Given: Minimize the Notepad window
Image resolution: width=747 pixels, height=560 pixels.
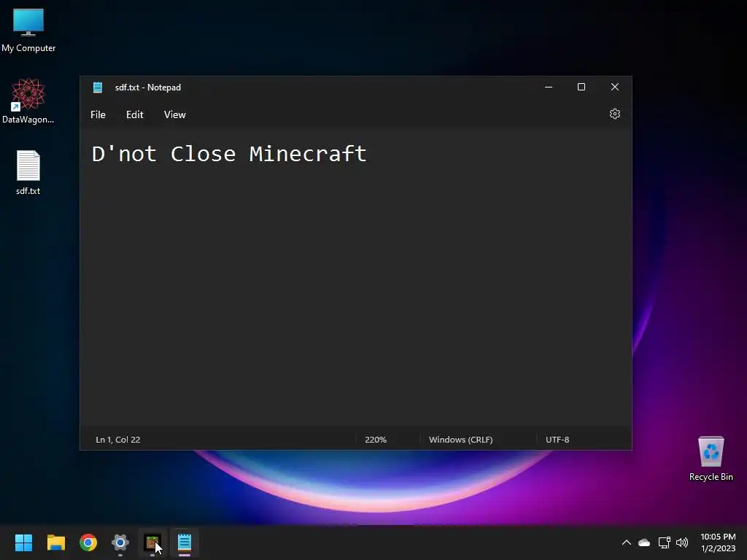Looking at the screenshot, I should 549,87.
